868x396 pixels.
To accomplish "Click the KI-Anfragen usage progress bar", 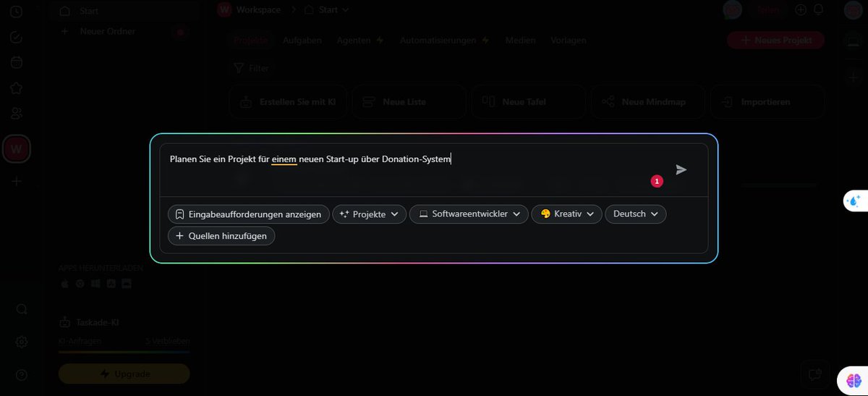I will [x=124, y=352].
